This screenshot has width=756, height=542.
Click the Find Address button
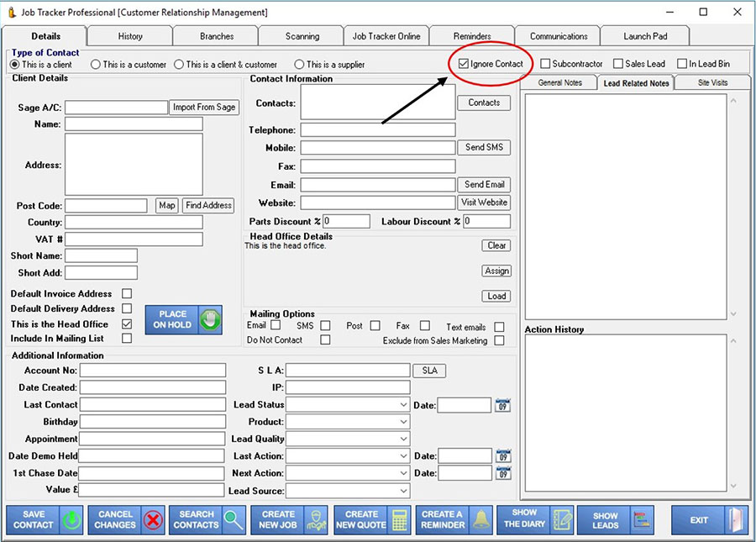pyautogui.click(x=208, y=205)
